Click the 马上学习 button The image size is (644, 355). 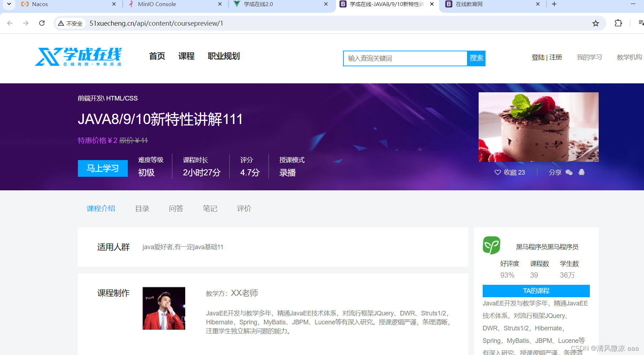[103, 168]
